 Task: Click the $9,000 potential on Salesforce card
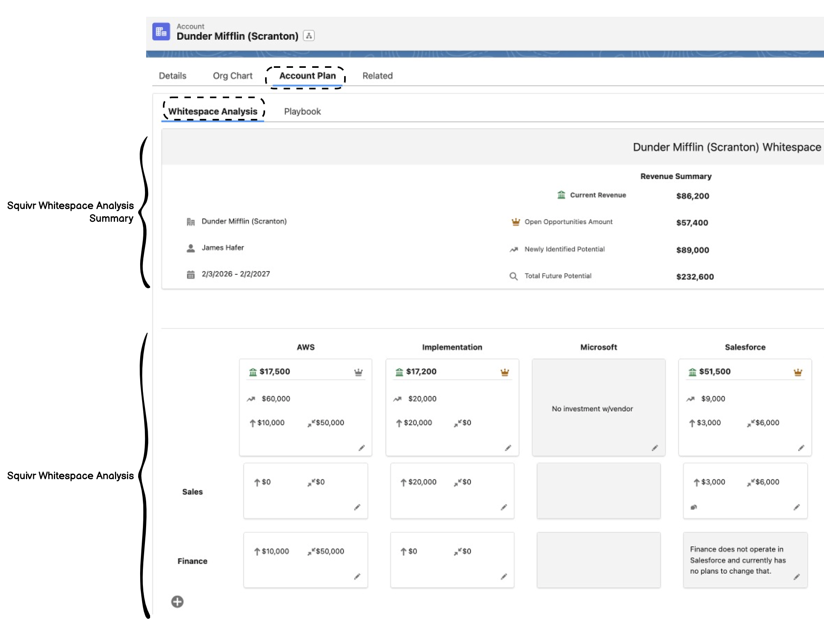point(713,399)
